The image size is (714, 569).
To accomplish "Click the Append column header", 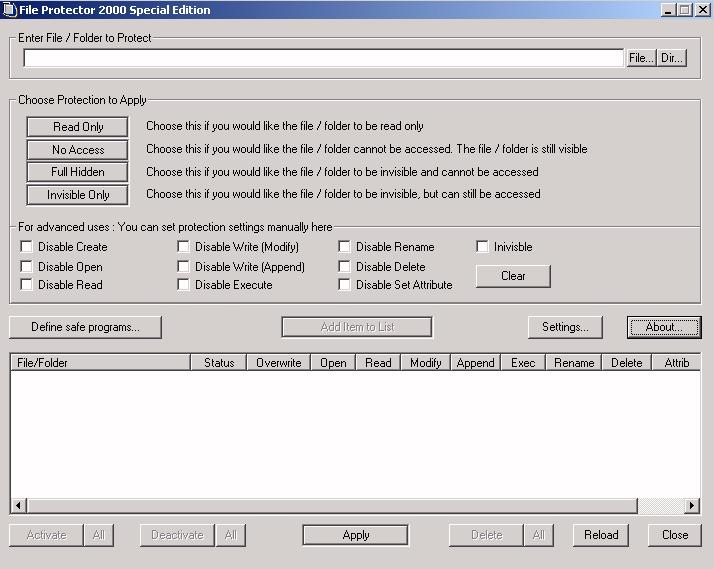I will pos(475,363).
